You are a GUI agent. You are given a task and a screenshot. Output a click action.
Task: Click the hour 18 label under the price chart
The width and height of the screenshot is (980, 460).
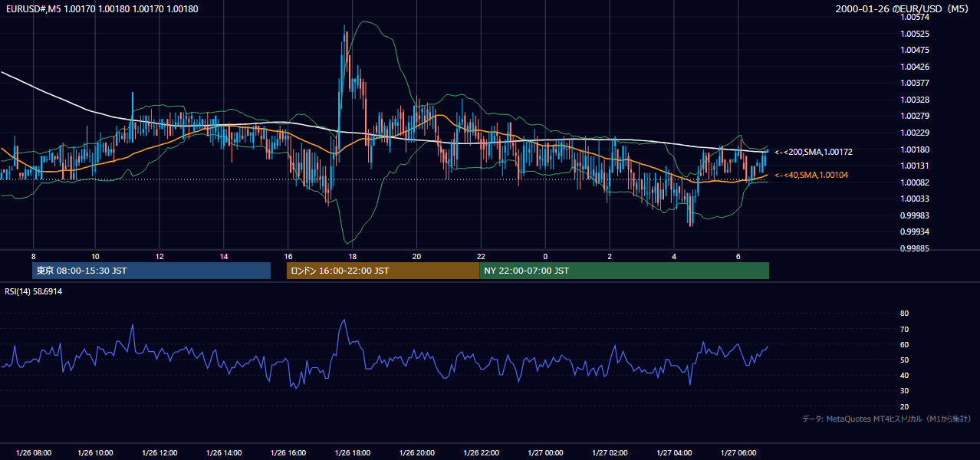tap(352, 256)
